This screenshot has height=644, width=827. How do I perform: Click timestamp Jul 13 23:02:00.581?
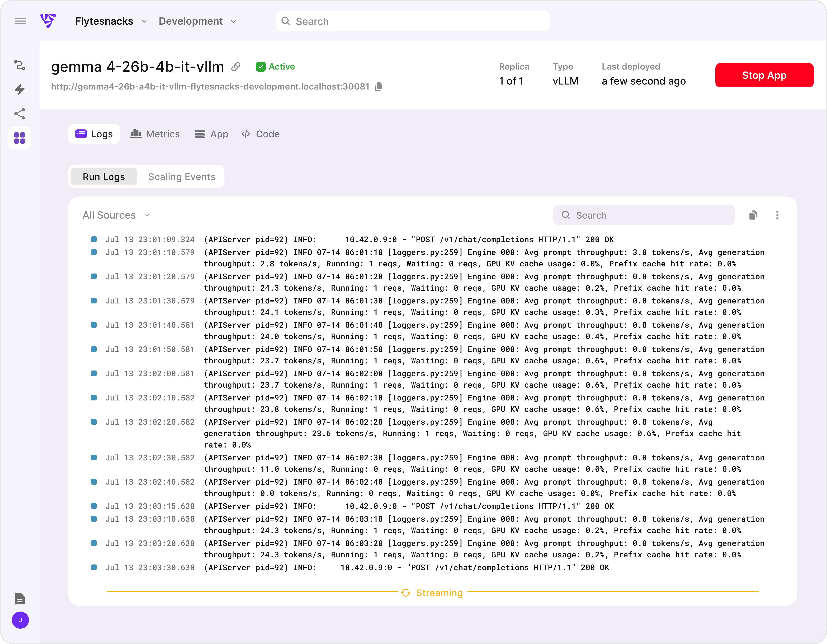coord(150,374)
